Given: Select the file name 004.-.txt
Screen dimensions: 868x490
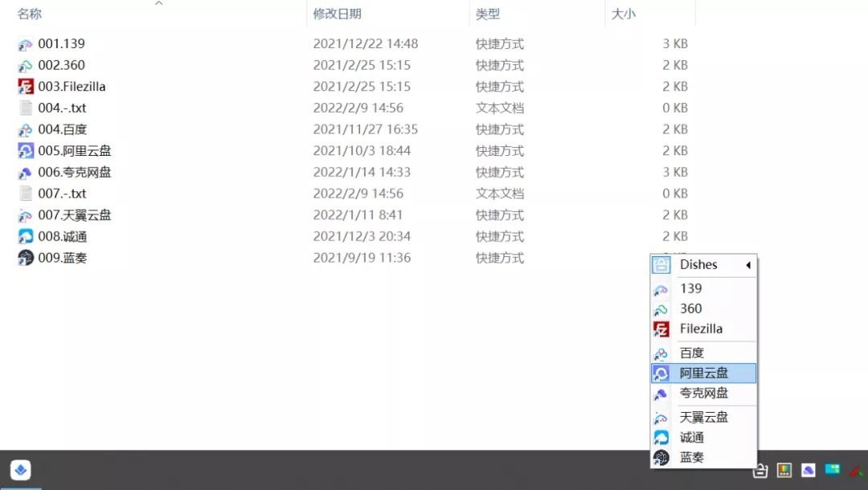Looking at the screenshot, I should coord(62,108).
